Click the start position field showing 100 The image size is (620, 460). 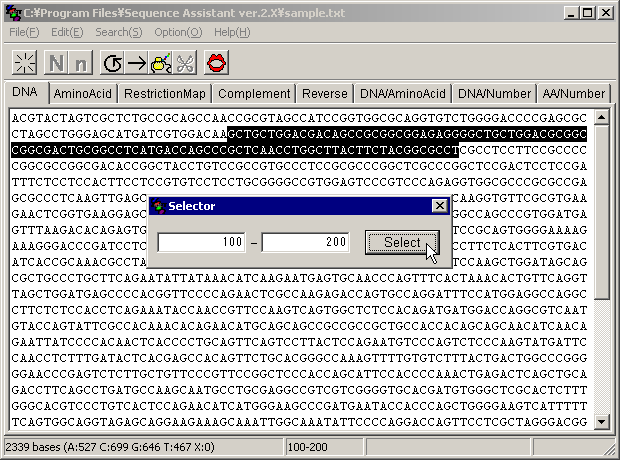tap(201, 242)
